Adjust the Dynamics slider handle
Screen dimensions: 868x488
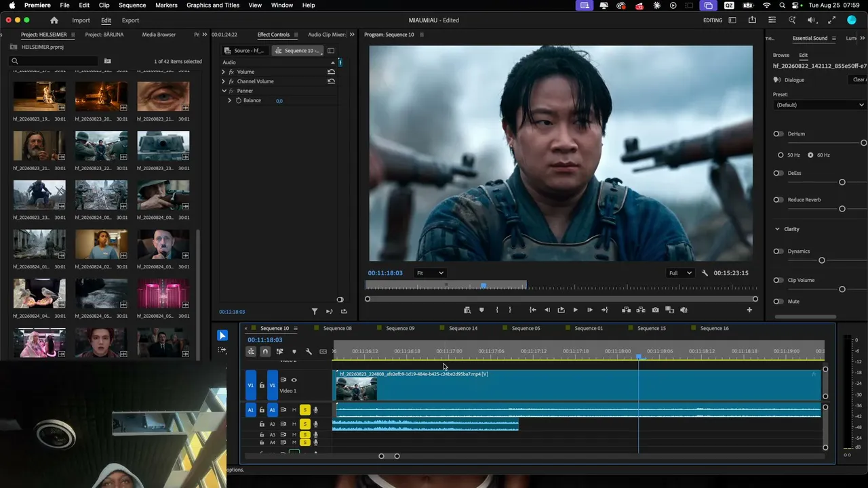click(x=822, y=260)
